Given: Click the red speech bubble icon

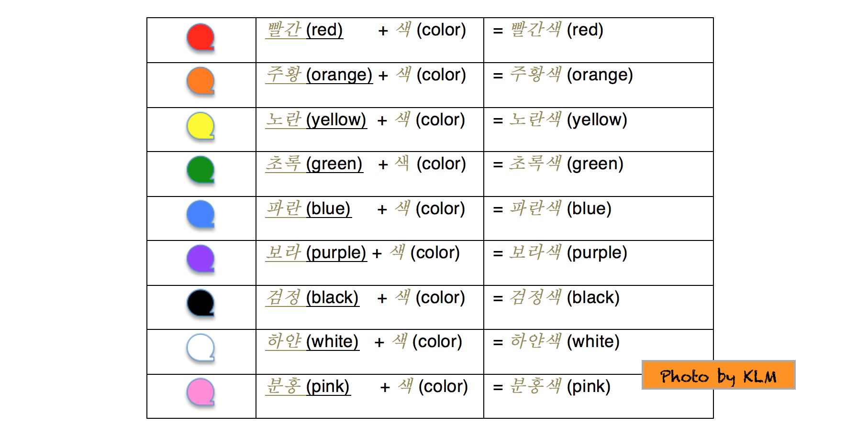Looking at the screenshot, I should [200, 37].
